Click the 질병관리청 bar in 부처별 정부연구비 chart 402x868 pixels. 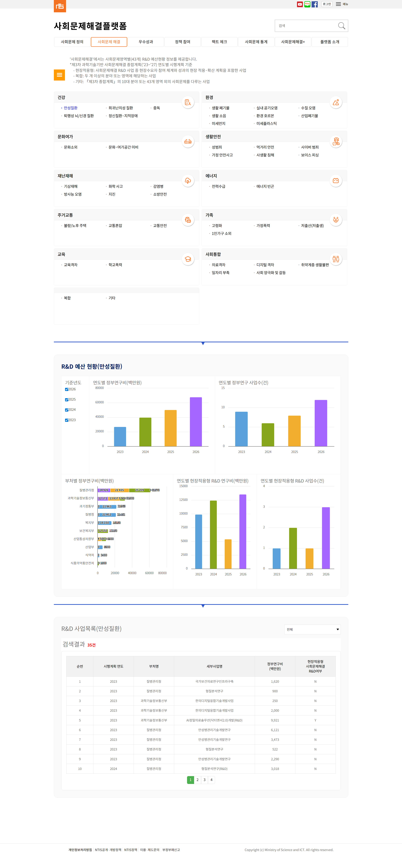(124, 490)
